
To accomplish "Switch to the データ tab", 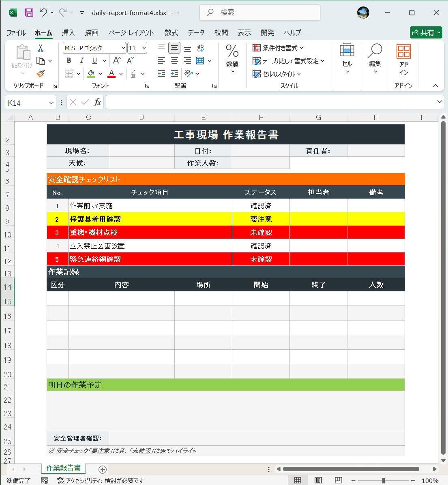I will tap(196, 32).
